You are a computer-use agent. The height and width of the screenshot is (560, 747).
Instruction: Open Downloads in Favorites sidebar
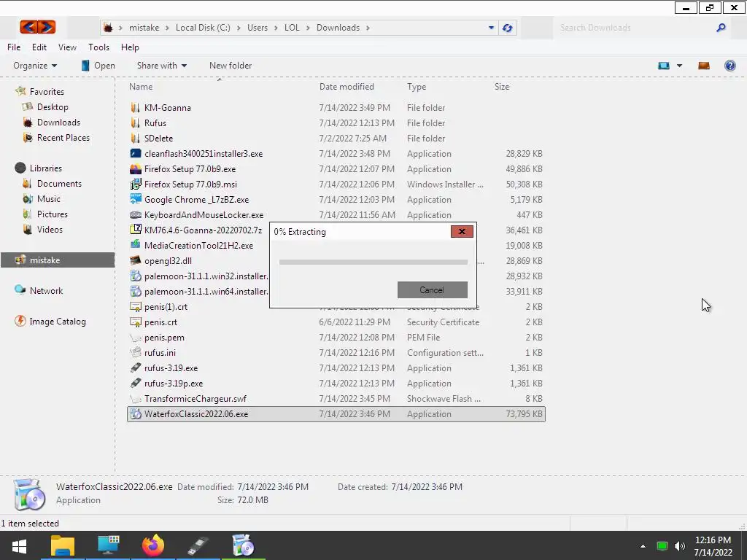58,122
